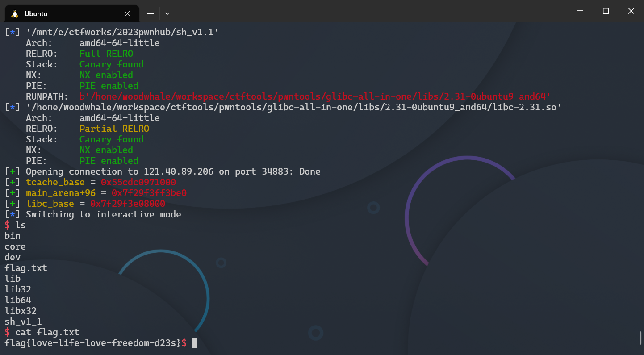Screen dimensions: 644x355
Task: Close the terminal window
Action: pyautogui.click(x=631, y=11)
